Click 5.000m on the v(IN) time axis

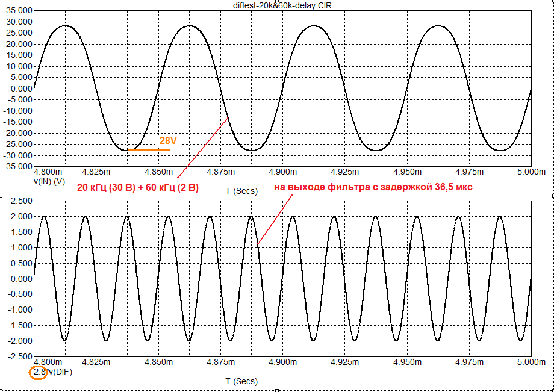(532, 172)
